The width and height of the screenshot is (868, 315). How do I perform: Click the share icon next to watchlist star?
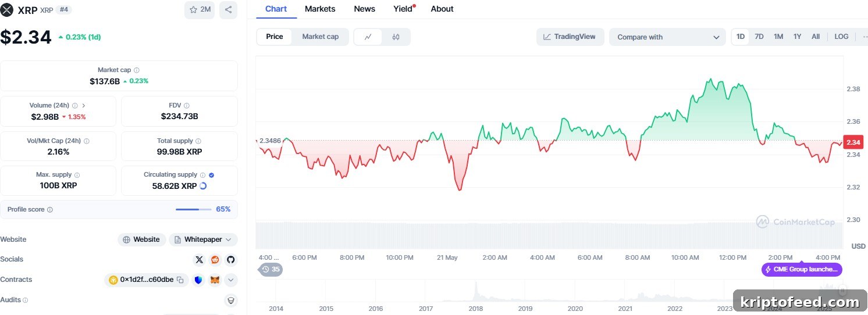[x=228, y=10]
